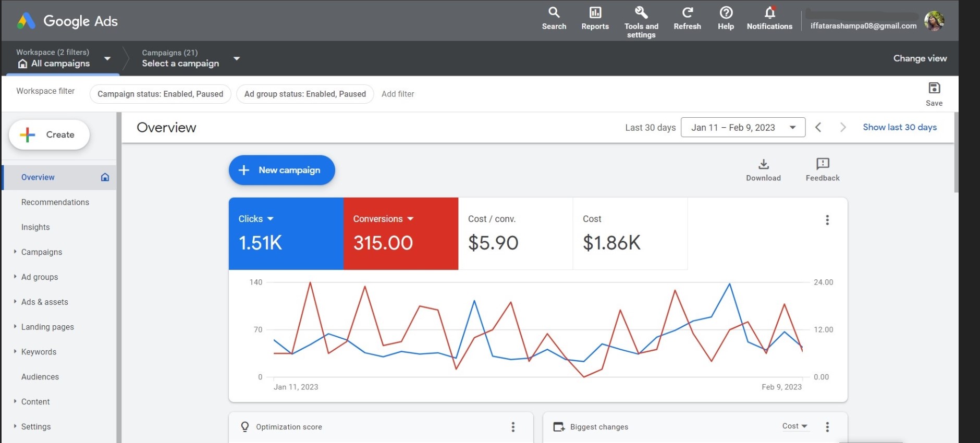Go to Recommendations in the sidebar
980x443 pixels.
pos(55,202)
